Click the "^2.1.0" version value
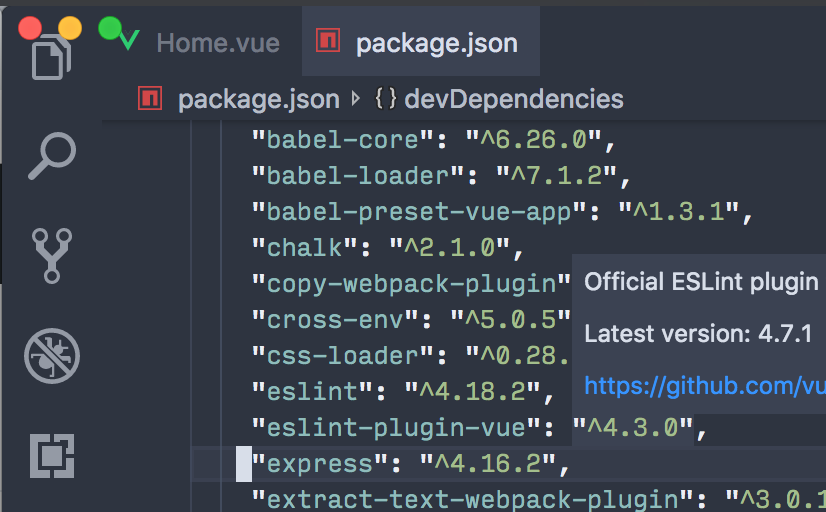 coord(450,248)
